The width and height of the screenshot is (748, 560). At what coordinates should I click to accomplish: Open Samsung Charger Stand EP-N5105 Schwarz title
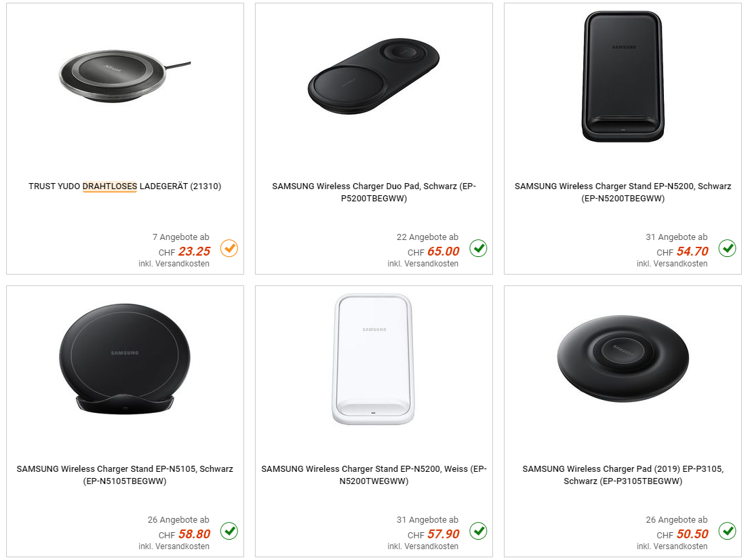tap(125, 475)
